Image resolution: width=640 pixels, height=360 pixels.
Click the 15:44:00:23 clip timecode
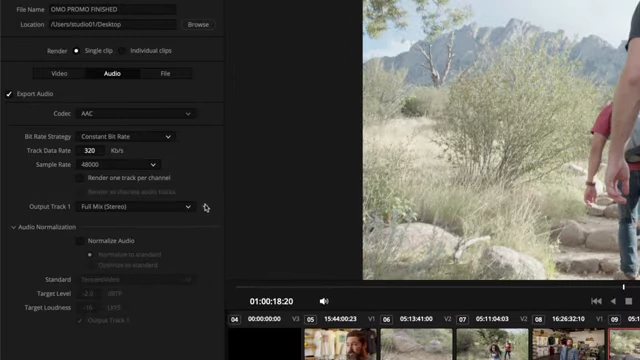(340, 319)
